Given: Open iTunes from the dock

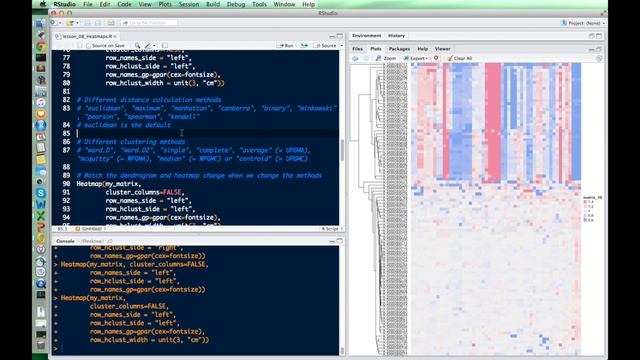Looking at the screenshot, I should point(41,102).
